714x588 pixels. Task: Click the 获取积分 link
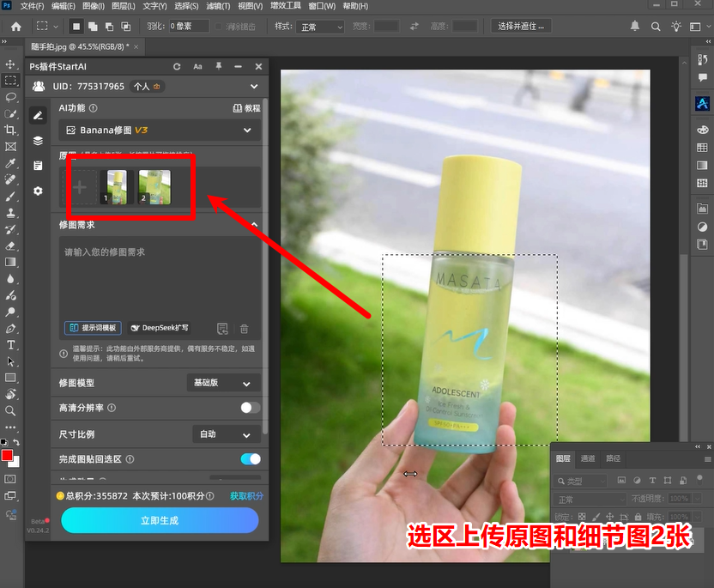(246, 496)
